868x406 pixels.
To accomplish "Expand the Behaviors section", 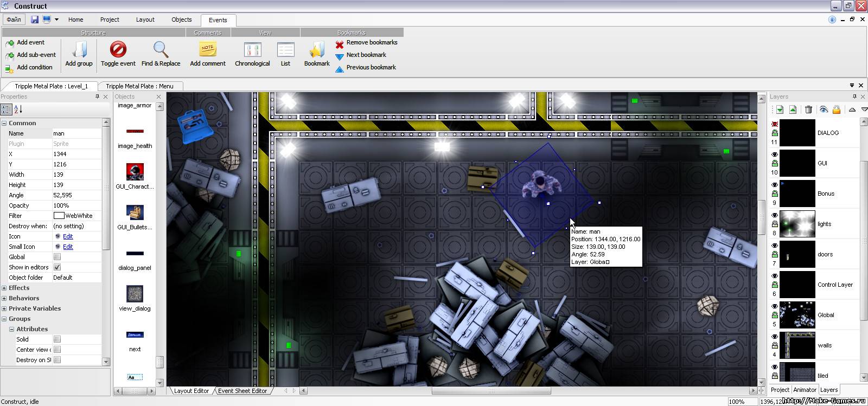I will [4, 298].
